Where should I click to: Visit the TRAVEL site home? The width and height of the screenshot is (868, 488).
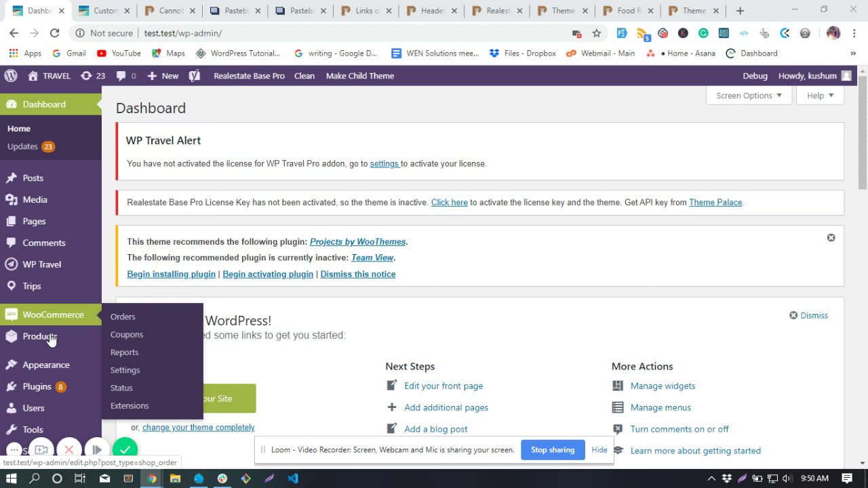49,76
